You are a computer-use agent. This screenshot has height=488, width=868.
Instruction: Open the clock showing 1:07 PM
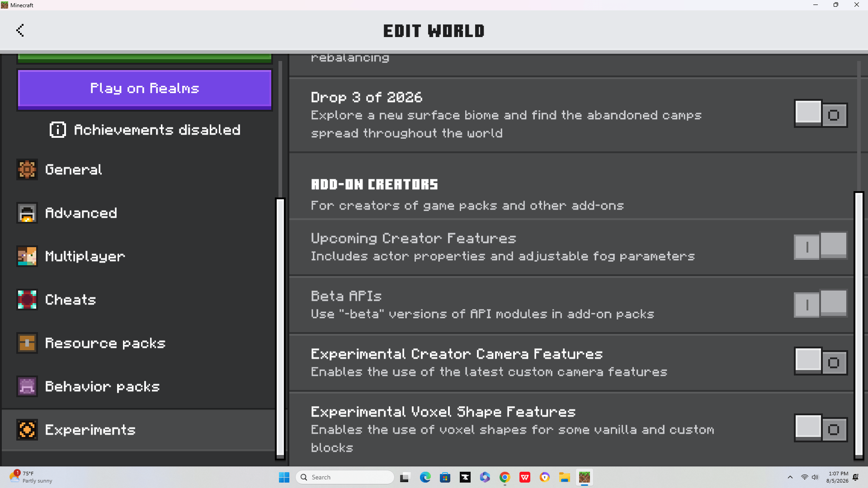coord(837,477)
